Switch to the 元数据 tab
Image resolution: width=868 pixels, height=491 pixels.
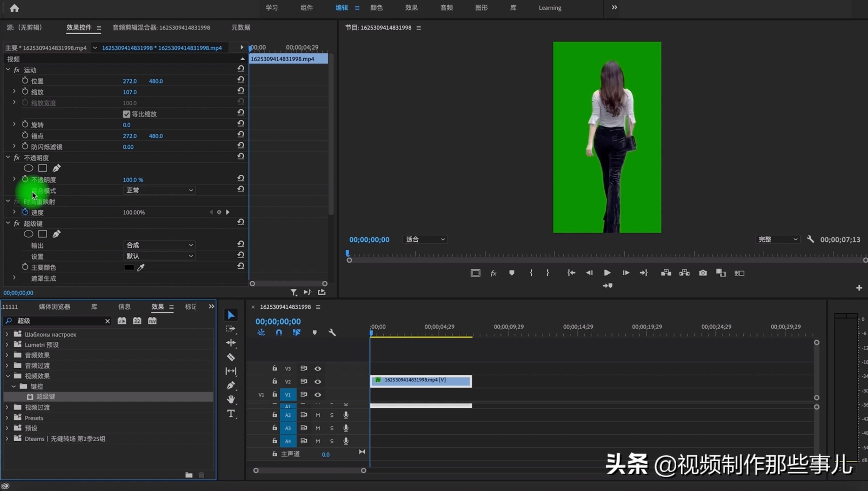click(240, 27)
